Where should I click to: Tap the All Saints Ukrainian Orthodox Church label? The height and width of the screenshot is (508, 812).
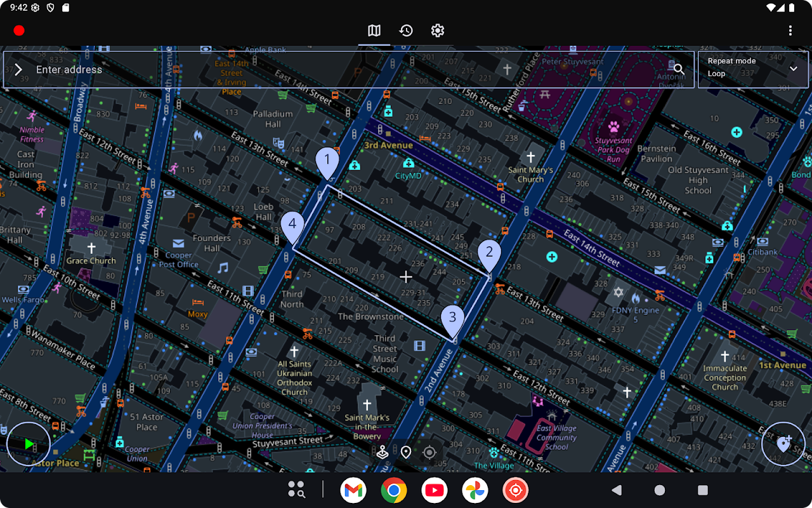294,378
